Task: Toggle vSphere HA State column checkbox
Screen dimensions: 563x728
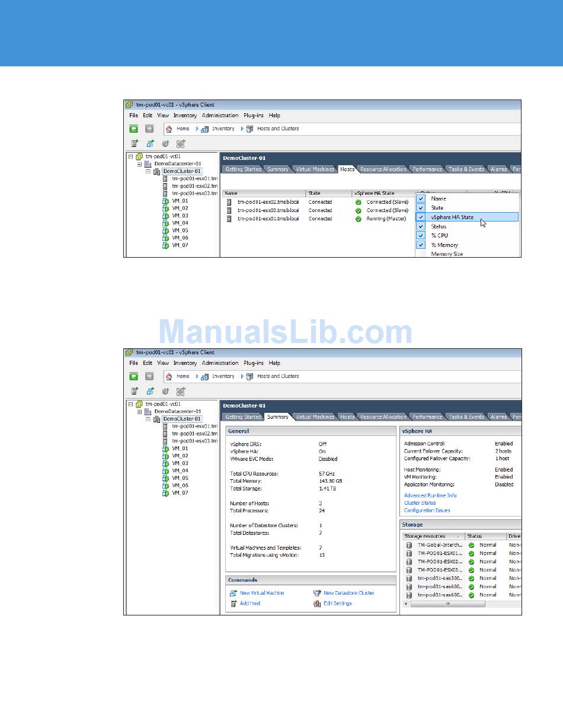Action: 421,217
